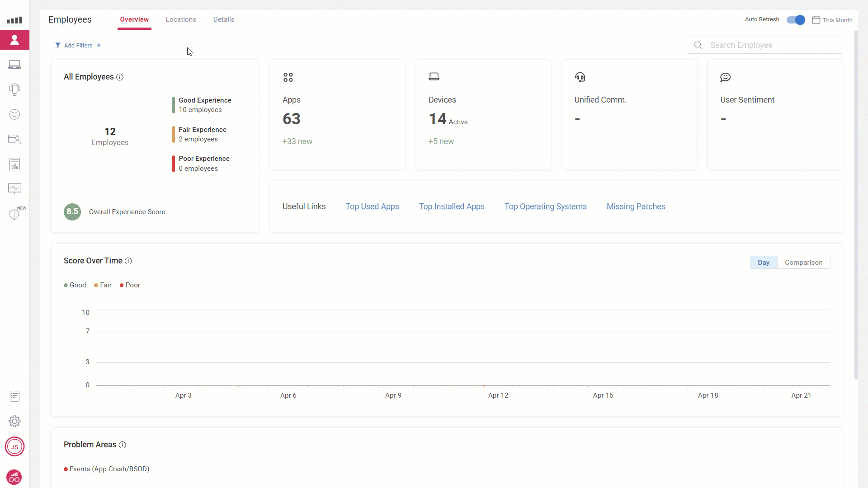Viewport: 868px width, 488px height.
Task: Select the Day view toggle
Action: point(763,263)
